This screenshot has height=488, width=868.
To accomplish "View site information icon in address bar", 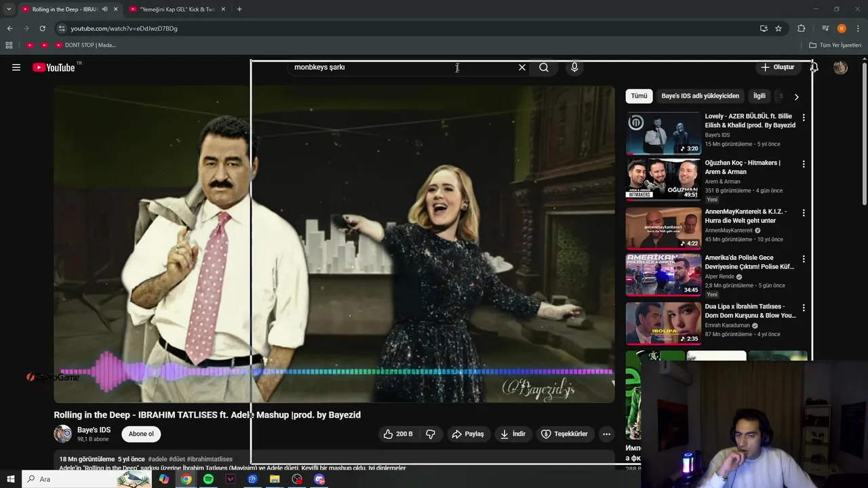I will coord(62,28).
